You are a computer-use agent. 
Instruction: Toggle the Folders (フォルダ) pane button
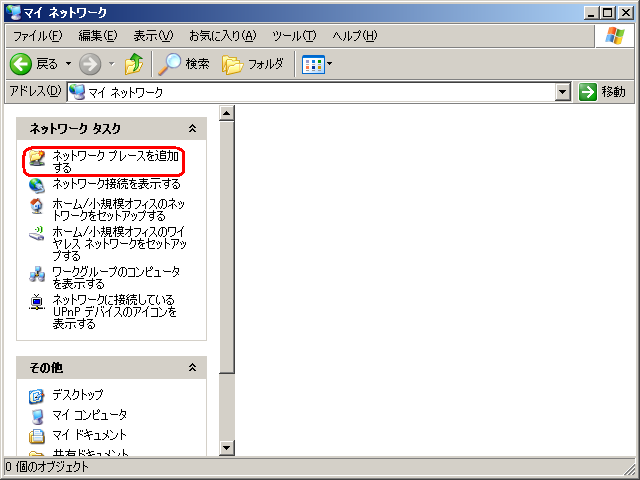point(253,64)
